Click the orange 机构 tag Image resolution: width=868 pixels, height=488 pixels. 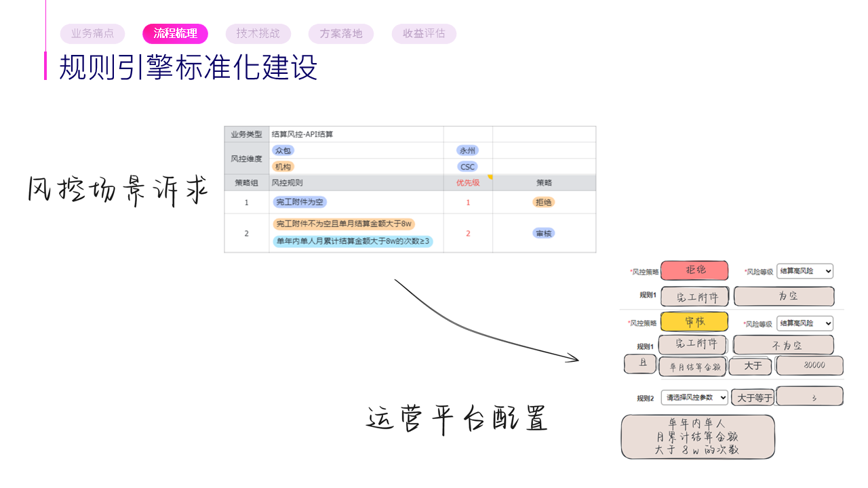point(283,167)
